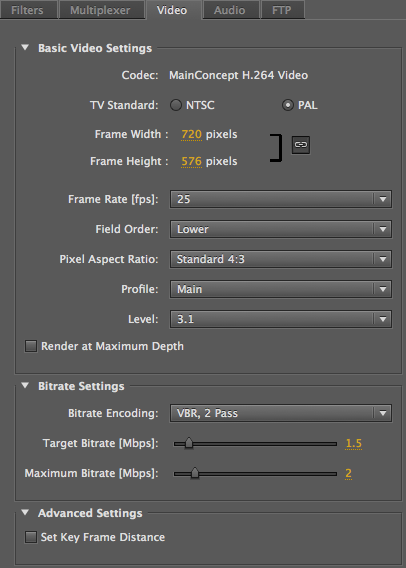Select the NTSC TV standard
Image resolution: width=406 pixels, height=568 pixels.
(x=176, y=105)
